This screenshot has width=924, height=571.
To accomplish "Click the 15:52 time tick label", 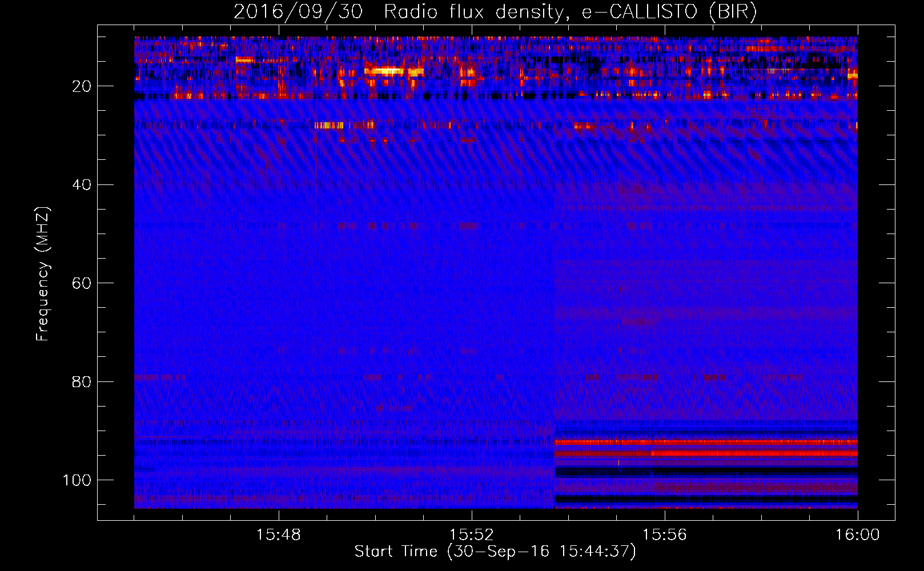I will point(471,535).
